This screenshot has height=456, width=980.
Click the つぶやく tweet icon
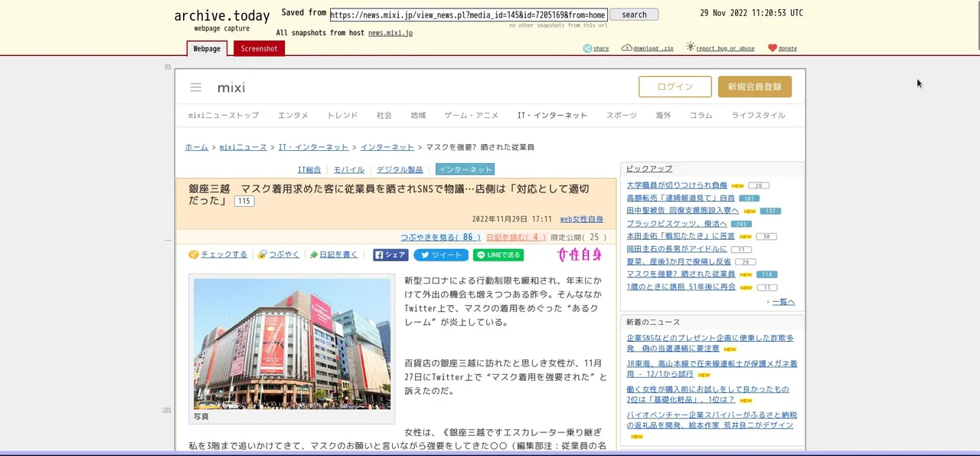tap(263, 254)
